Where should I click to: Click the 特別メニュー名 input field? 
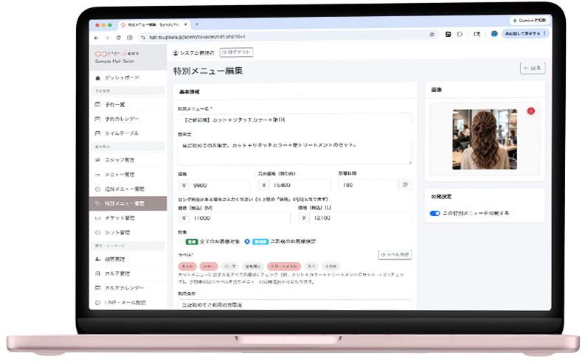pos(295,120)
